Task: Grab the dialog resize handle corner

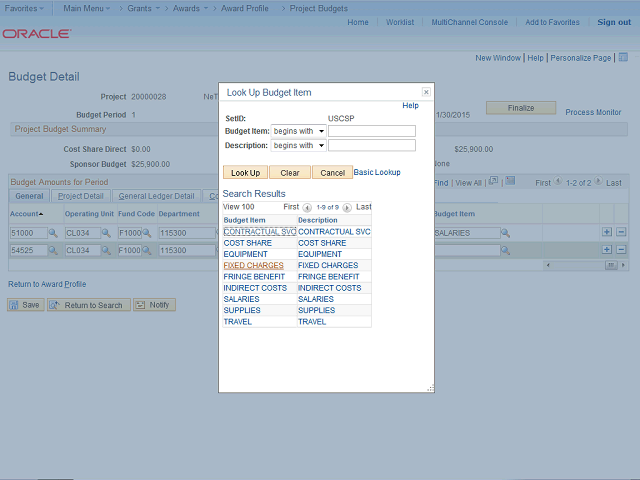Action: coord(430,388)
